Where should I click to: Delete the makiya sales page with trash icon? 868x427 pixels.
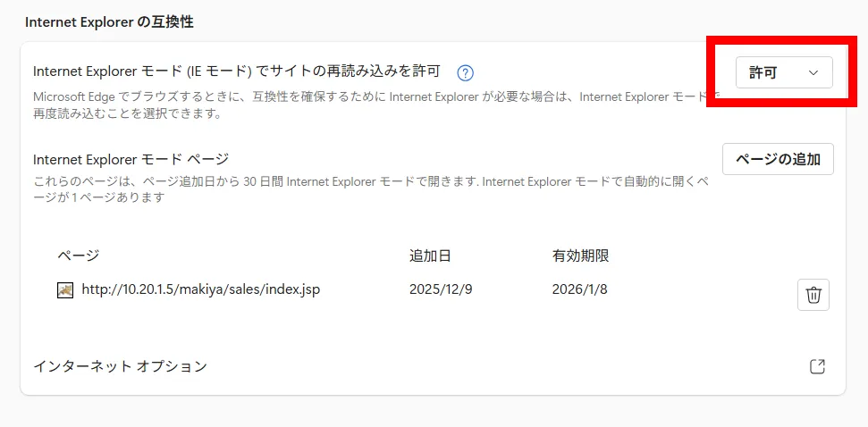[813, 295]
